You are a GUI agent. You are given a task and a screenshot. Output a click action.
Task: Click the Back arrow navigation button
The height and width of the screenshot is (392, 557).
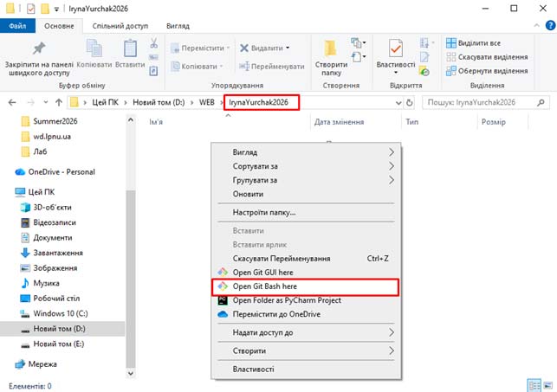tap(12, 102)
